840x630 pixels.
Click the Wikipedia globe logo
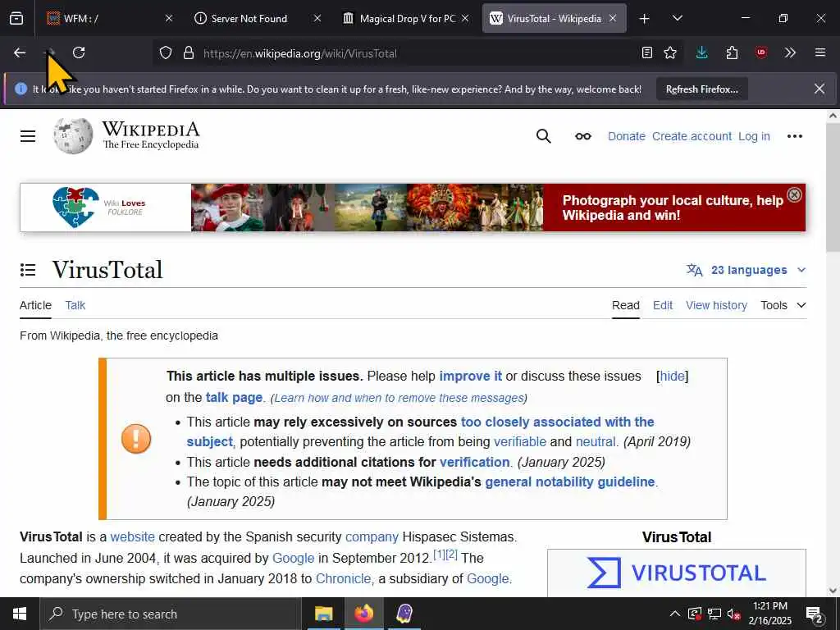[73, 136]
